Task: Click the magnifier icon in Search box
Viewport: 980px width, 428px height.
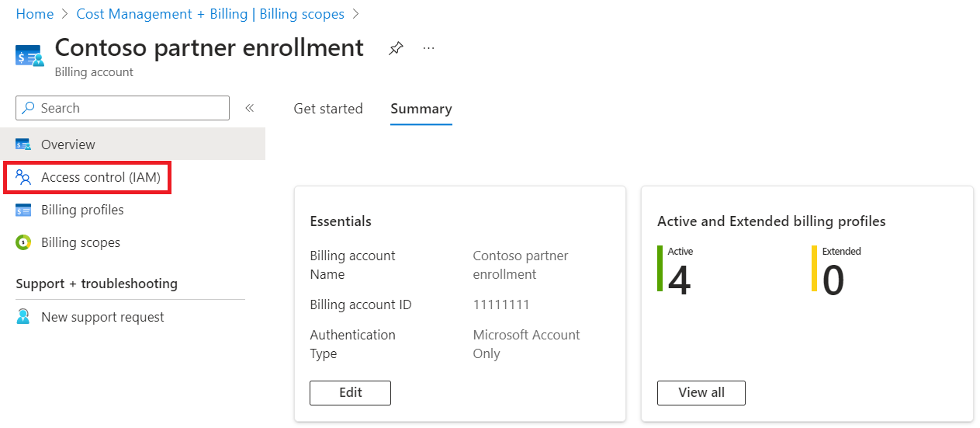Action: pos(28,108)
